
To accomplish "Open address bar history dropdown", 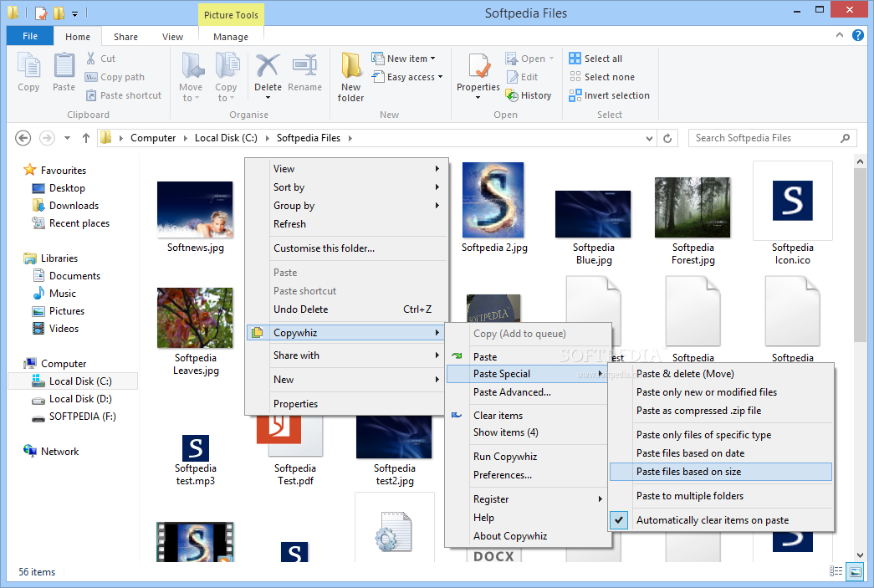I will point(649,138).
